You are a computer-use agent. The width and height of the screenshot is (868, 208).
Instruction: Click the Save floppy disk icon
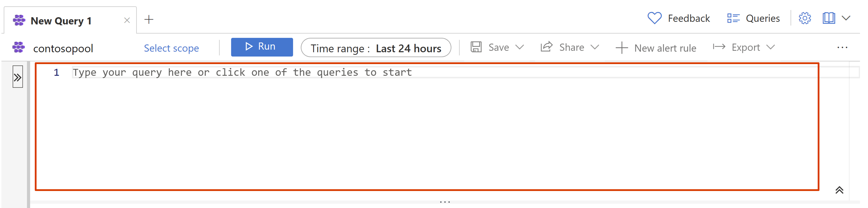pyautogui.click(x=476, y=47)
